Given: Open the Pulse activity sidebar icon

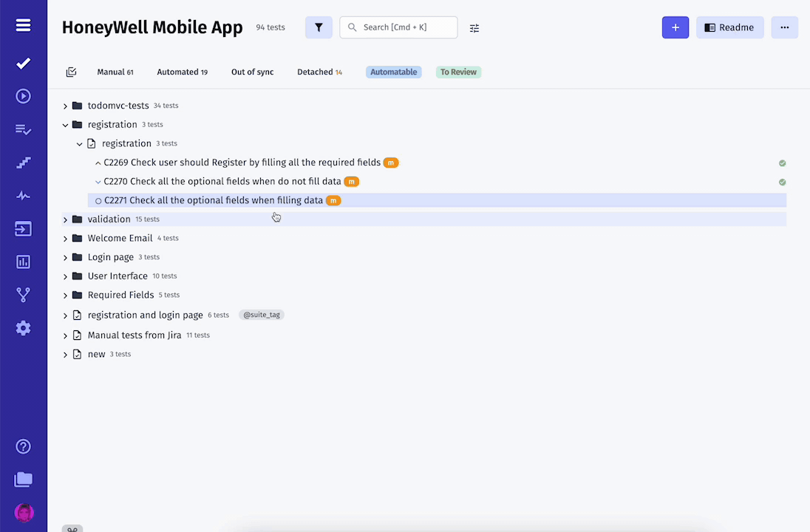Looking at the screenshot, I should tap(23, 196).
